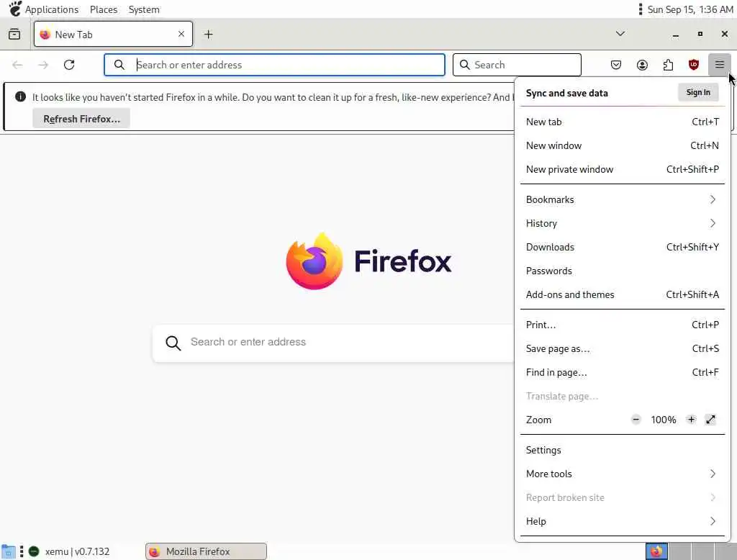Screen dimensions: 737x560
Task: Open the Firefox account icon
Action: pyautogui.click(x=642, y=65)
